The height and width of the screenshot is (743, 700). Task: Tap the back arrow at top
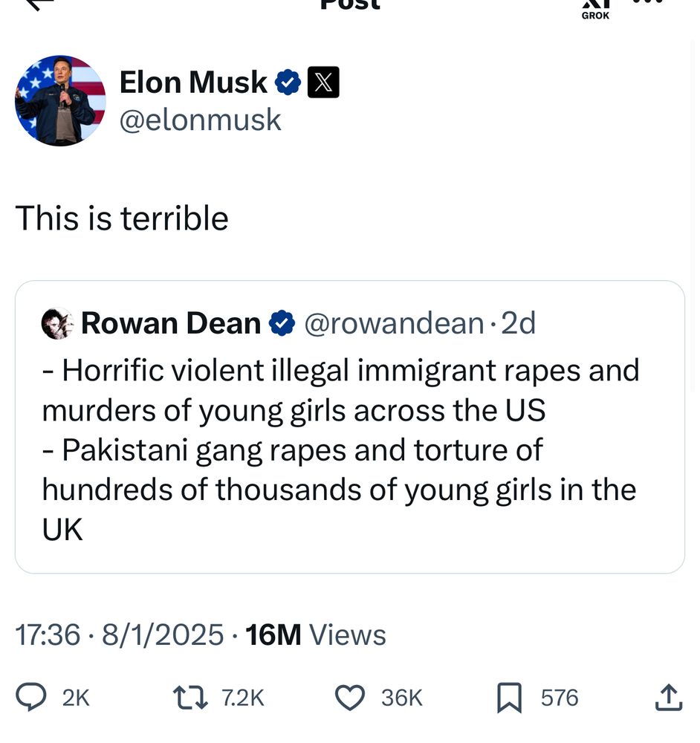click(x=39, y=4)
